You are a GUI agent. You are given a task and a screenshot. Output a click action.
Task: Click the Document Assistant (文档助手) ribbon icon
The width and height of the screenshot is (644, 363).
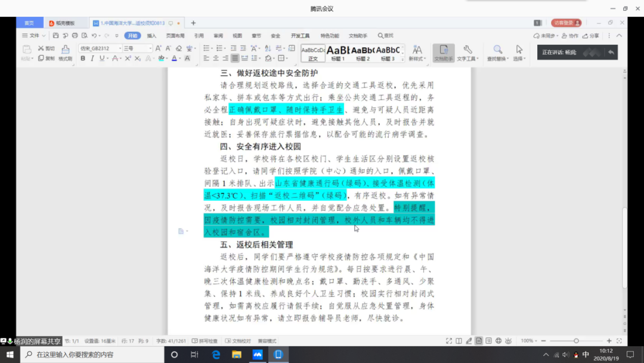[x=443, y=50]
